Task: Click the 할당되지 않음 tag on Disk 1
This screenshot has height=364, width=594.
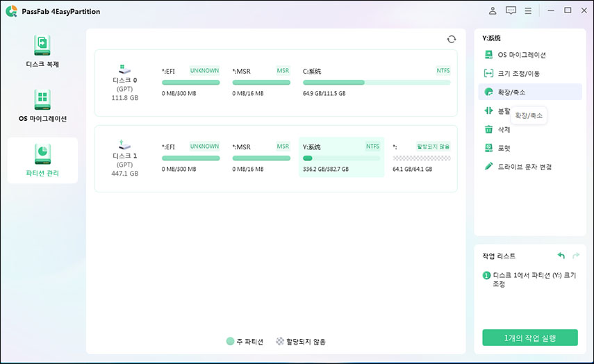Action: point(433,146)
